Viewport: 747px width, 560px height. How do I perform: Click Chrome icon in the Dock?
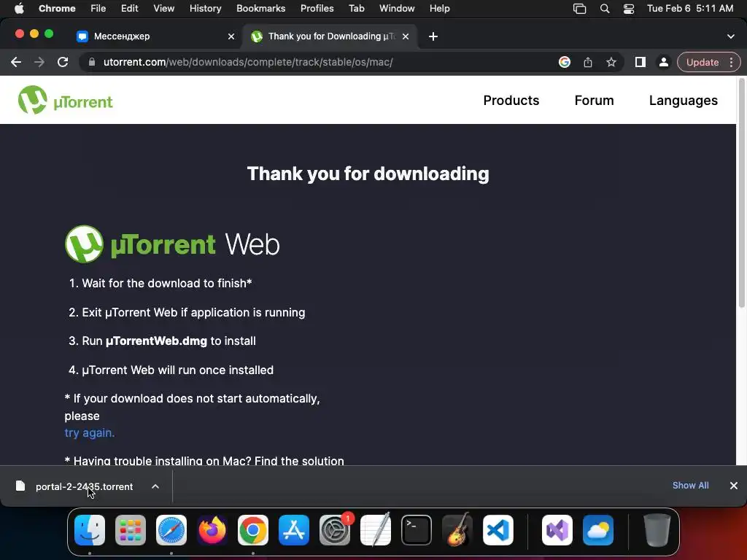click(253, 530)
